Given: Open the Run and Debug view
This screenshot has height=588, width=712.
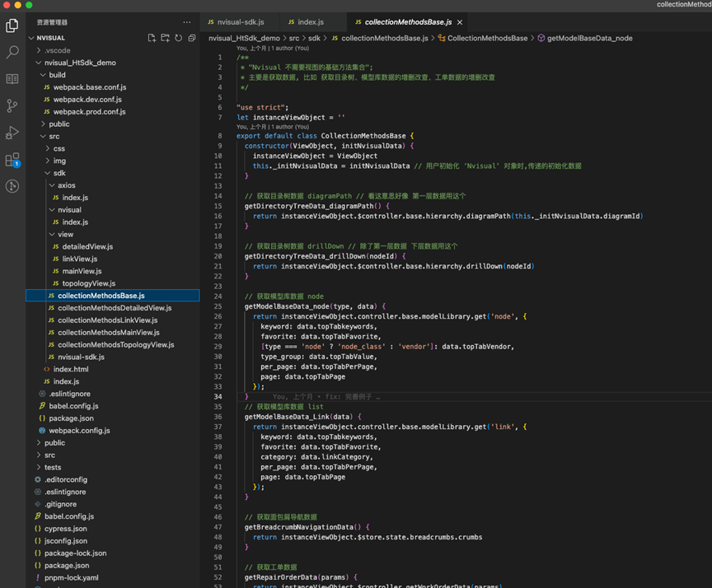Looking at the screenshot, I should [12, 133].
